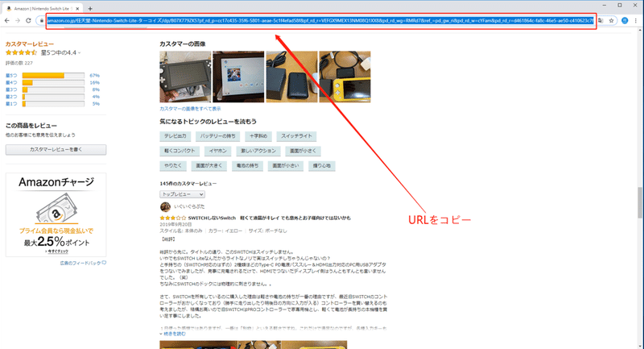644x349 pixels.
Task: Bookmark this page with the star icon
Action: tap(611, 21)
